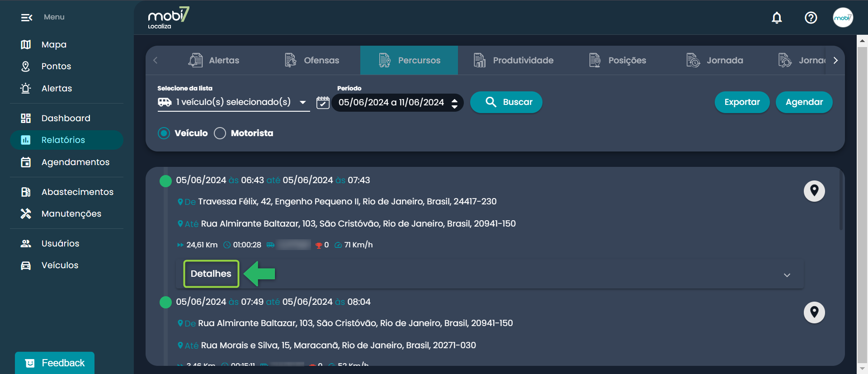Click the help question mark icon
868x374 pixels.
(811, 18)
